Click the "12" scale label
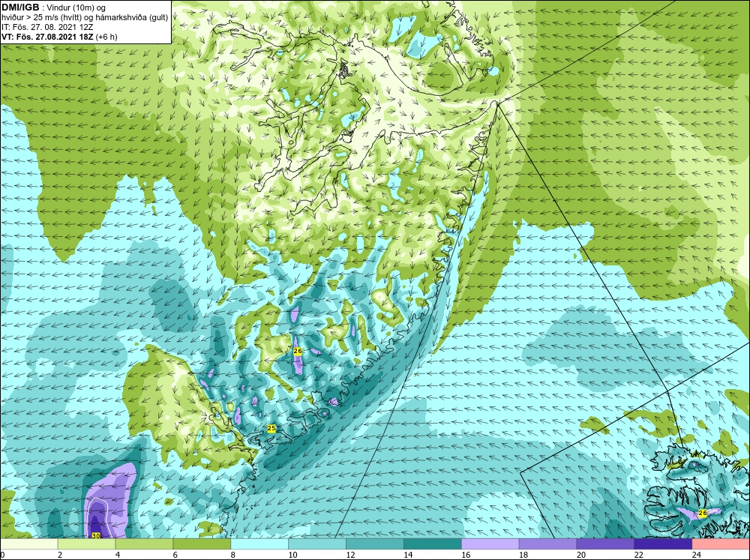This screenshot has height=560, width=750. [x=350, y=555]
